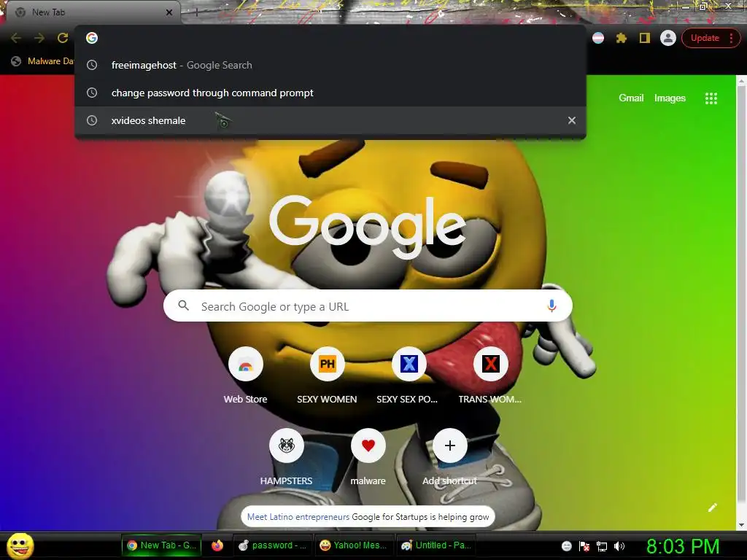Click the page scrollbar up arrow
The height and width of the screenshot is (560, 747).
tap(741, 81)
